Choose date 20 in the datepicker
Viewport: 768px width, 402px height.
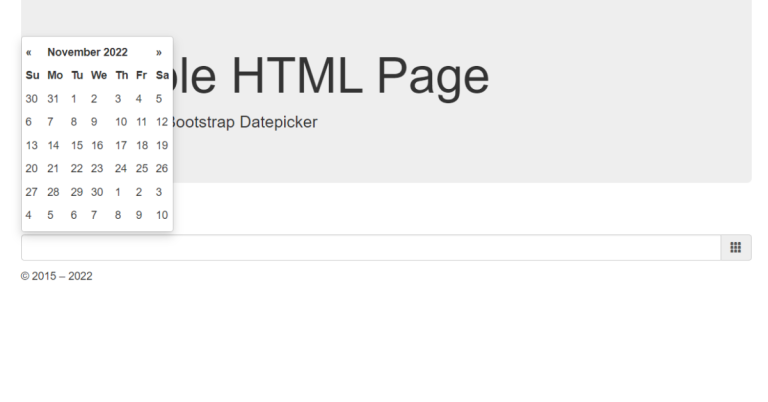coord(32,168)
